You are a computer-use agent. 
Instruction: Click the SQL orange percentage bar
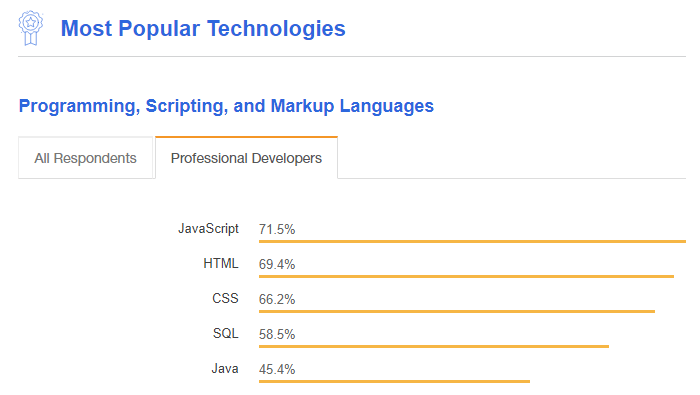click(x=434, y=346)
